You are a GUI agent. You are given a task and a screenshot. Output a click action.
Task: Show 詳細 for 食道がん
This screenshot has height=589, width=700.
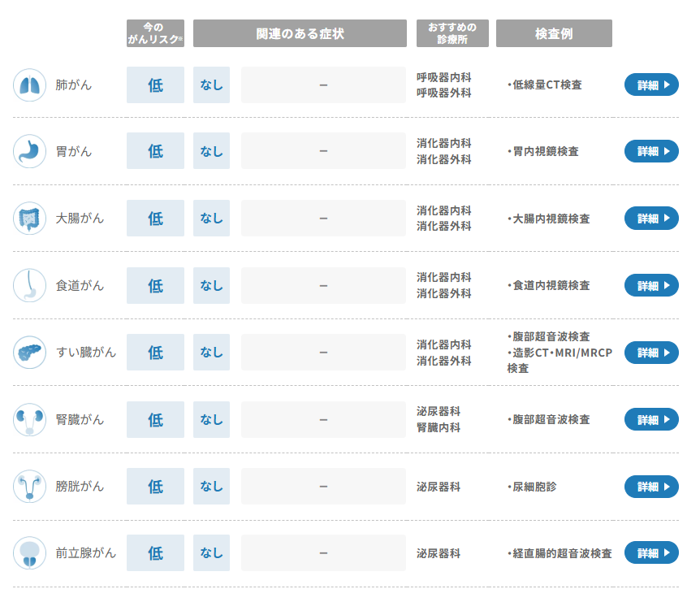(x=651, y=285)
